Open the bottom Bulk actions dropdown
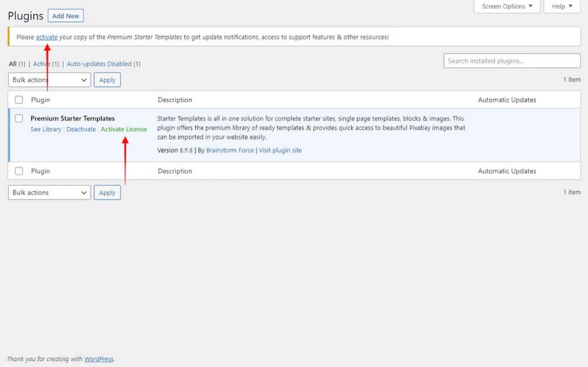 click(x=49, y=192)
